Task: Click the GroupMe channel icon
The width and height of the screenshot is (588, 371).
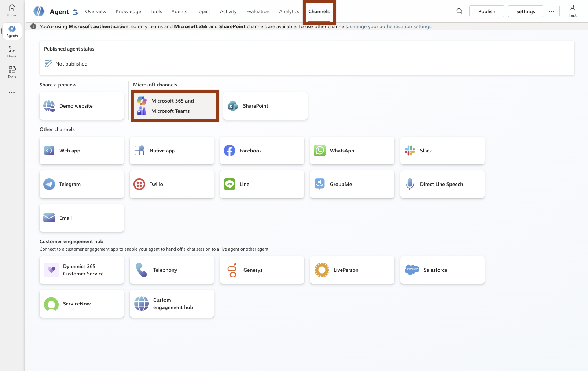Action: [320, 184]
